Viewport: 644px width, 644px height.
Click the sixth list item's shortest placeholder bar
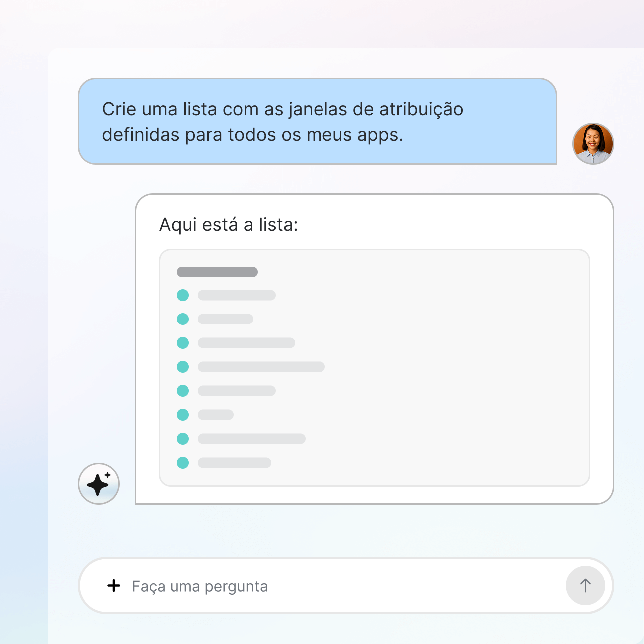pos(216,415)
